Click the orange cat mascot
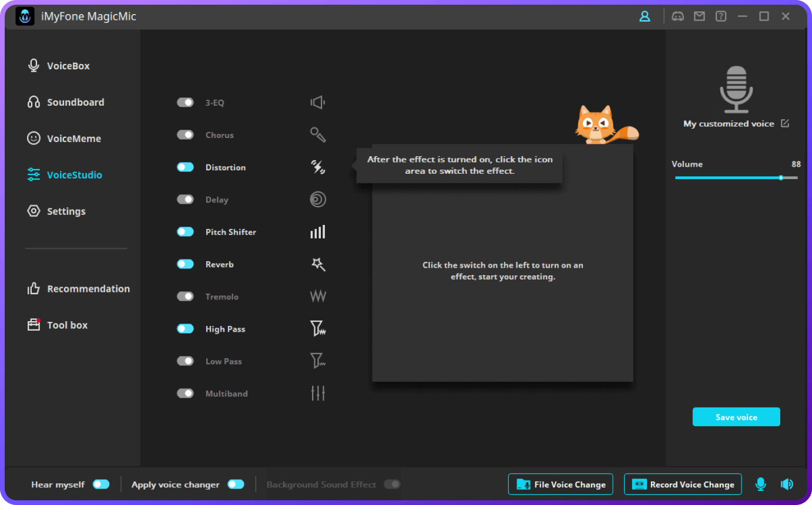The height and width of the screenshot is (505, 812). coord(605,125)
